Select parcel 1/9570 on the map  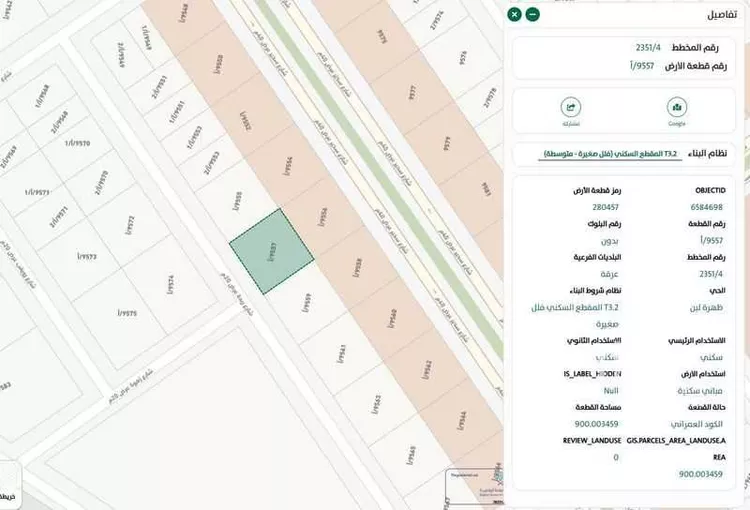77,143
